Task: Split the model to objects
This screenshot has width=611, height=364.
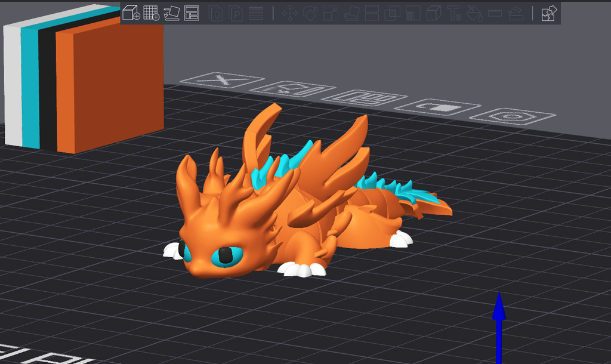Action: [215, 13]
